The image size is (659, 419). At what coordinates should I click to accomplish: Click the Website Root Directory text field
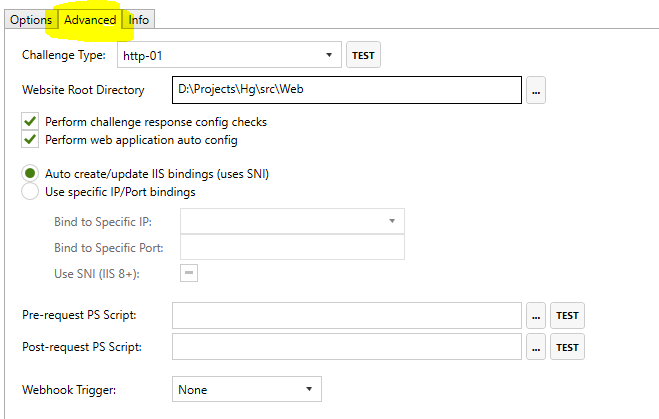pos(346,91)
